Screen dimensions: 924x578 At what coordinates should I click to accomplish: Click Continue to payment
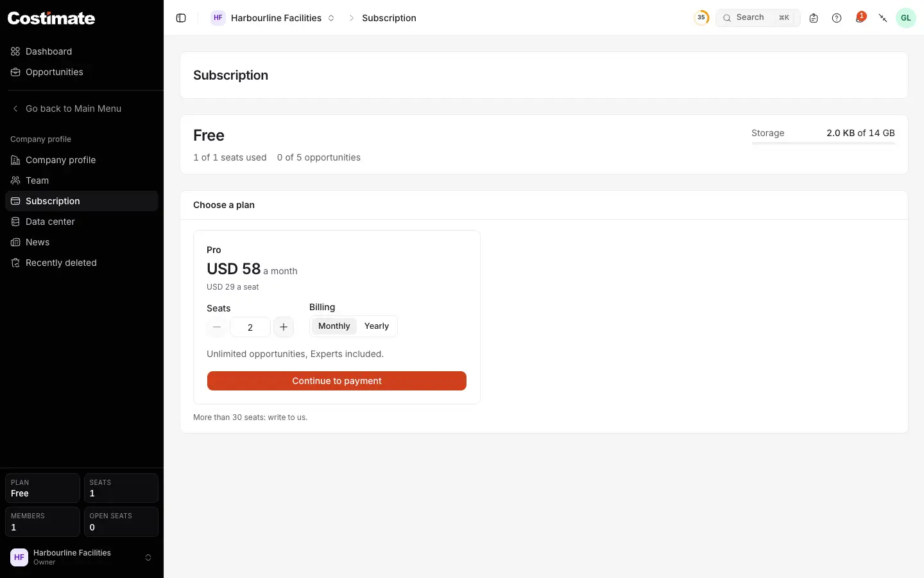click(x=337, y=381)
